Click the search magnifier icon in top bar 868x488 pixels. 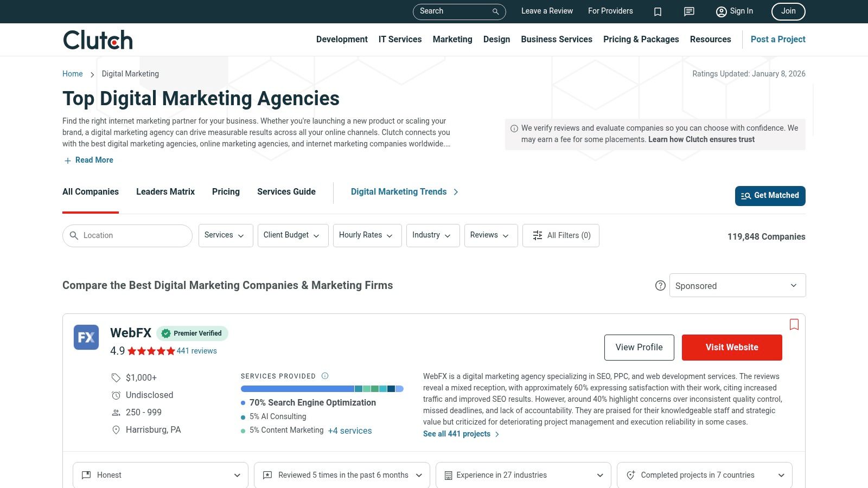(x=495, y=11)
